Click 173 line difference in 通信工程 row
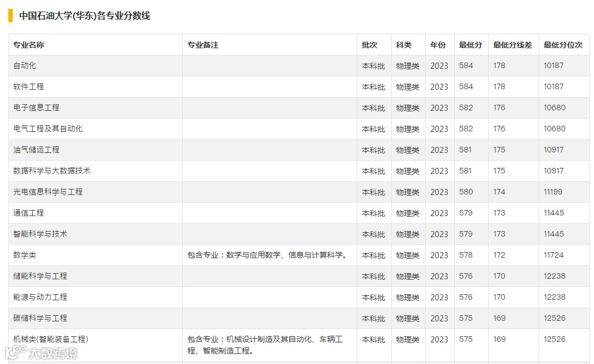This screenshot has height=364, width=594. [x=499, y=213]
